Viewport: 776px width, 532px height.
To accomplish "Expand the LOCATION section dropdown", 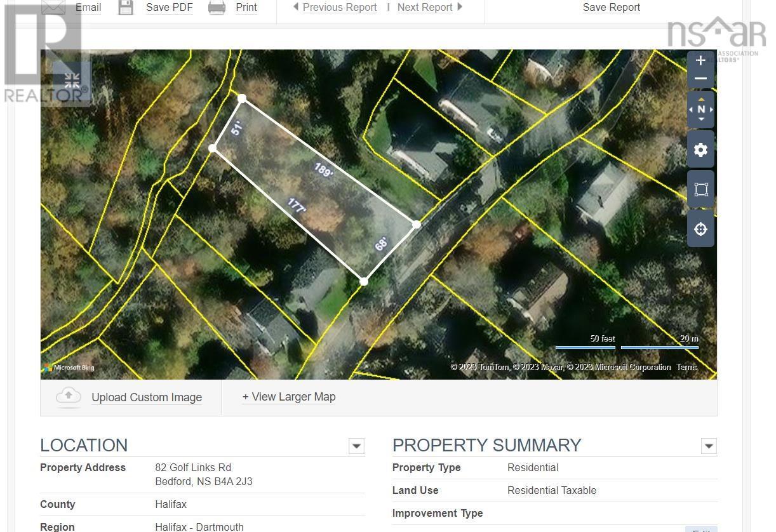I will coord(356,446).
